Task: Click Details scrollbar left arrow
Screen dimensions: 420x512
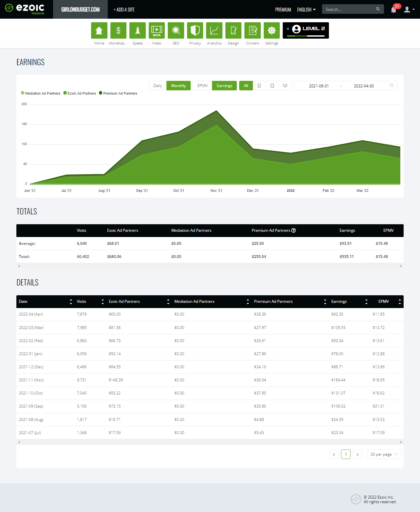Action: coord(19,442)
